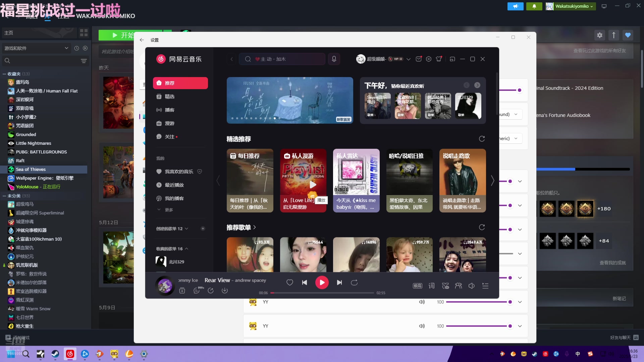Expand the user account dropdown arrow

click(x=408, y=59)
